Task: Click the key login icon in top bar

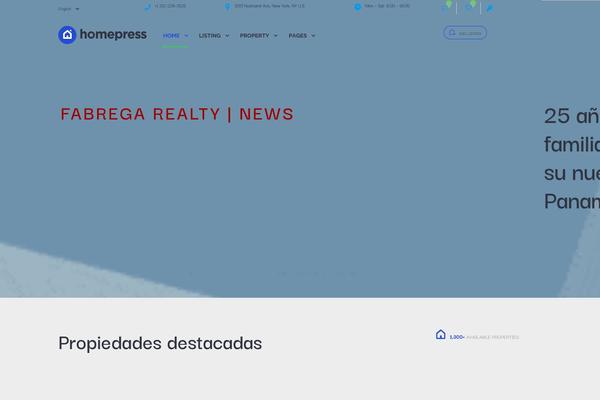Action: [x=490, y=8]
